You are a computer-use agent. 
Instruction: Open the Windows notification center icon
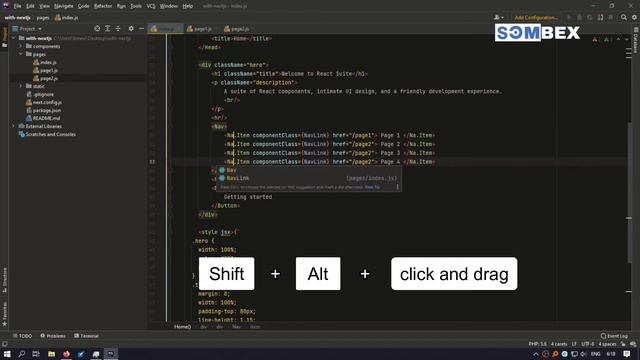(627, 354)
